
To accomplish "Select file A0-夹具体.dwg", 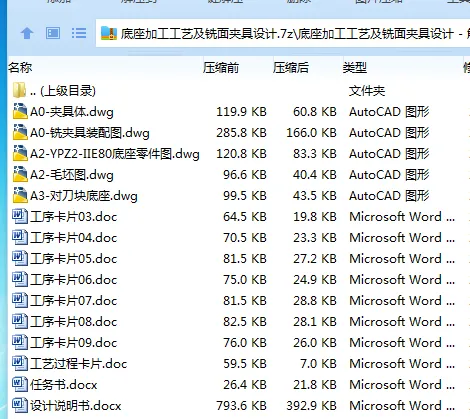I will point(72,112).
